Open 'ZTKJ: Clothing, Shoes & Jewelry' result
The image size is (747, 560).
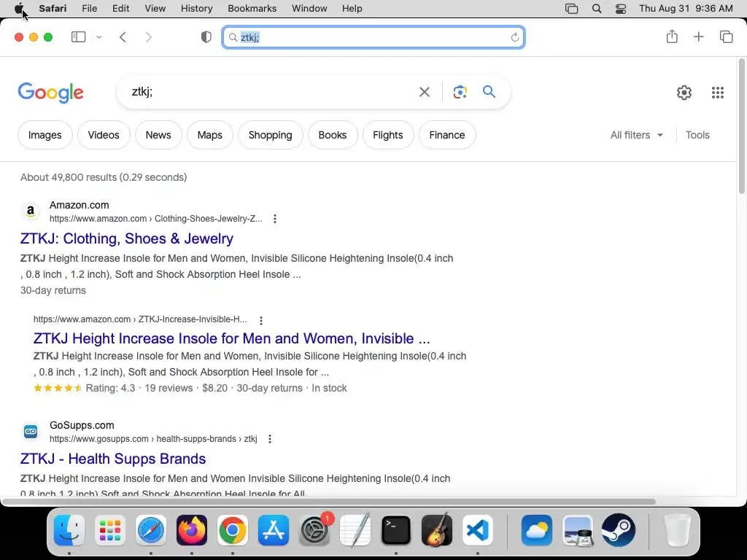pos(127,238)
